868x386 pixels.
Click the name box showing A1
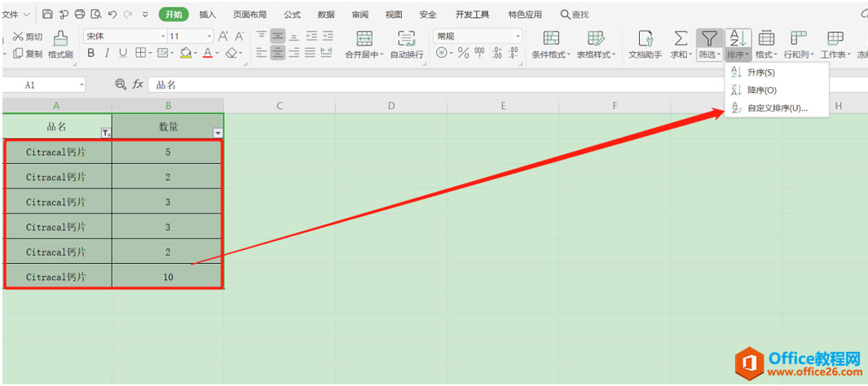click(x=43, y=85)
